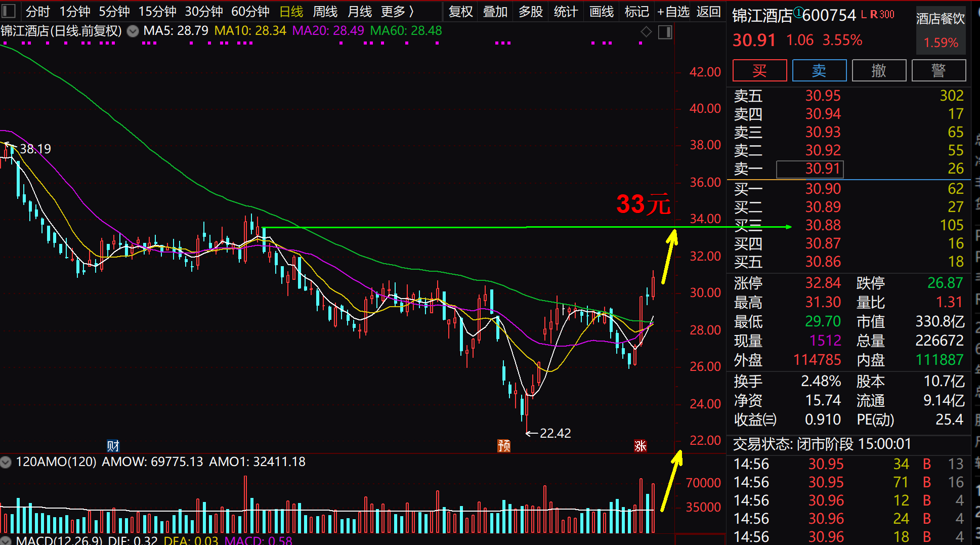Screen dimensions: 980x545
Task: Click the info circle beside 锦江酒店 name
Action: [x=798, y=12]
